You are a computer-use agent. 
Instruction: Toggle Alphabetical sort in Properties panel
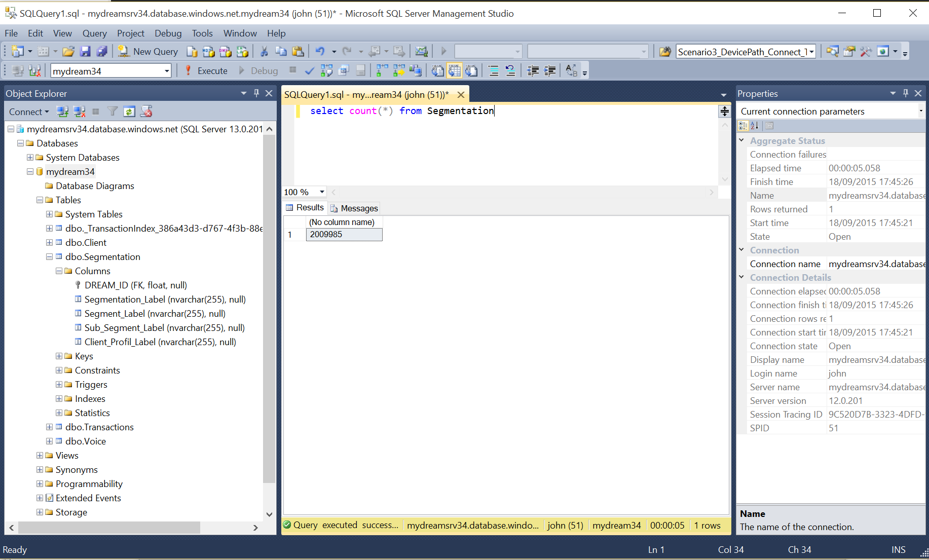pos(755,126)
